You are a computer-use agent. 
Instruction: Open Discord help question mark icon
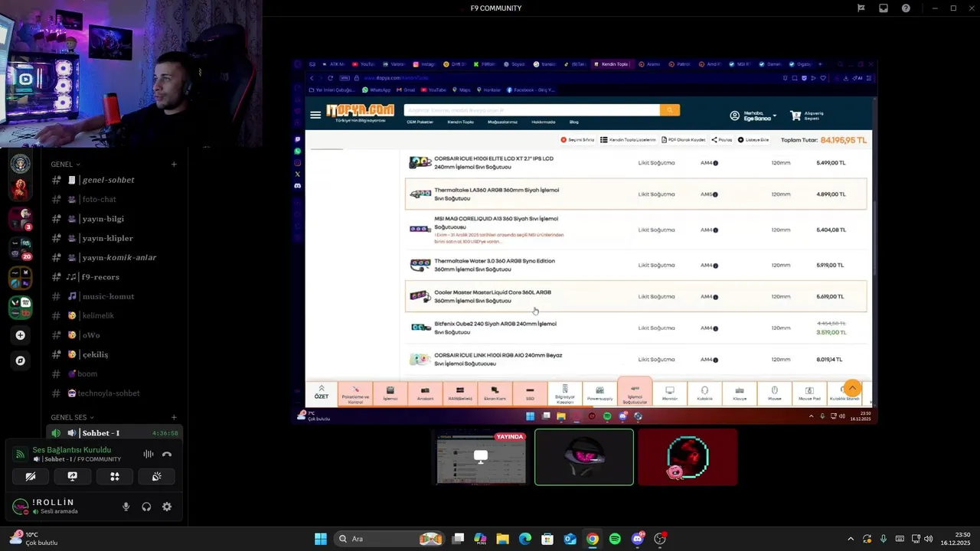[x=906, y=8]
